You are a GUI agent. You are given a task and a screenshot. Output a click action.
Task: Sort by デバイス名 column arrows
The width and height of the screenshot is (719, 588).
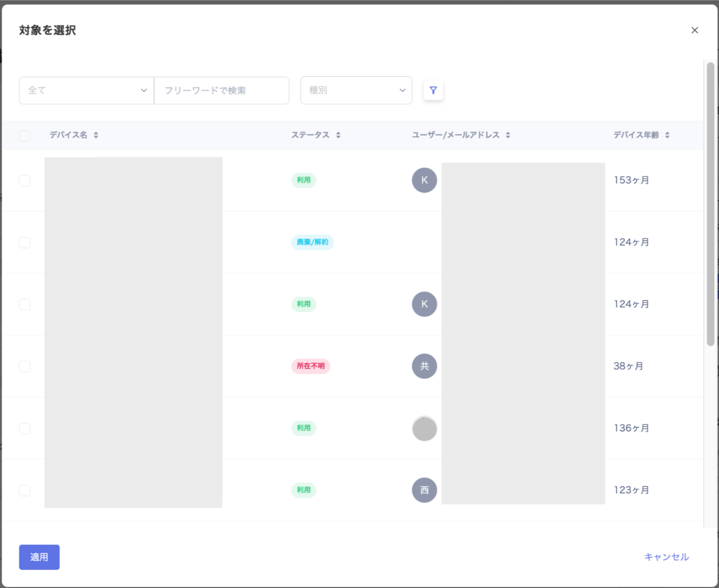tap(96, 135)
